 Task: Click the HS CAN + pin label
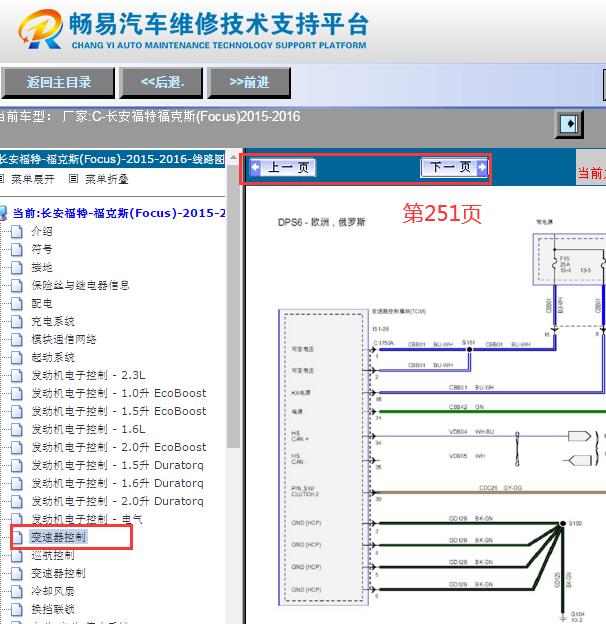pos(300,436)
